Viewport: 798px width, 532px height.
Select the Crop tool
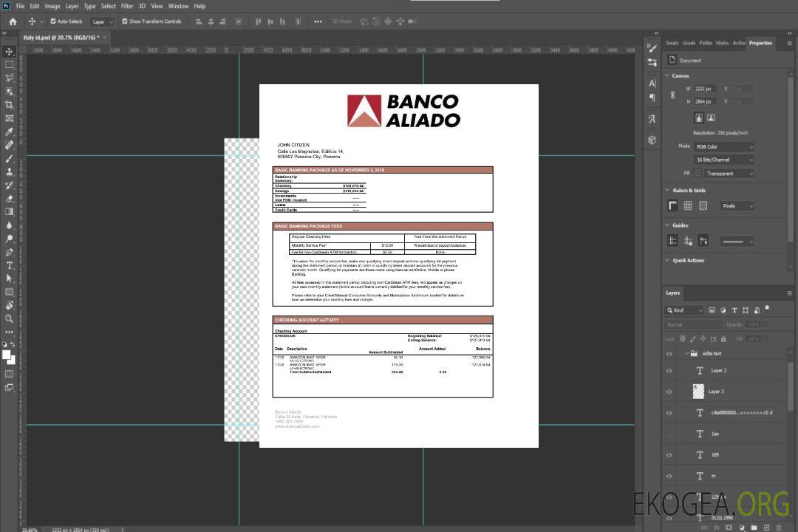pyautogui.click(x=9, y=105)
